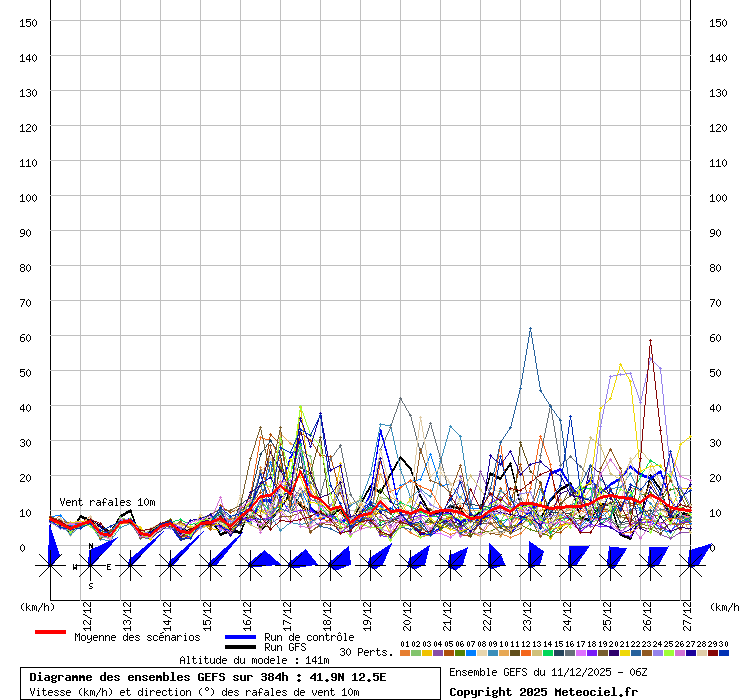Viewport: 740px width, 700px height.
Task: Click the dark red peak near 26/12
Action: tap(650, 341)
